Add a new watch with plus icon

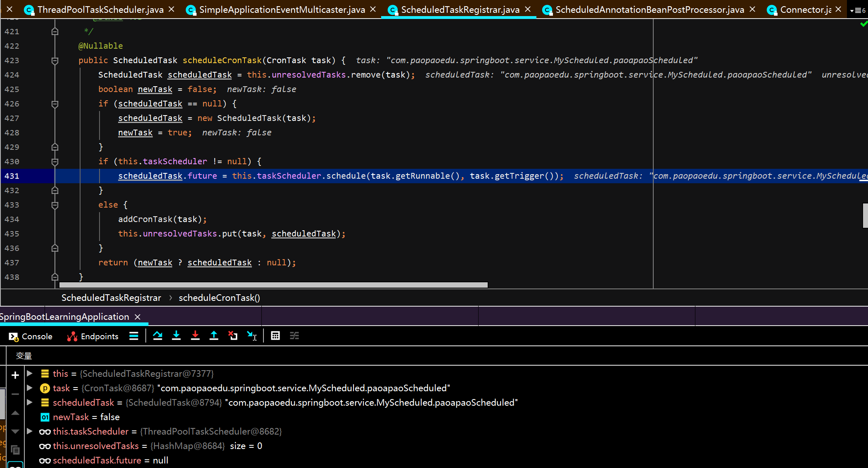click(15, 375)
